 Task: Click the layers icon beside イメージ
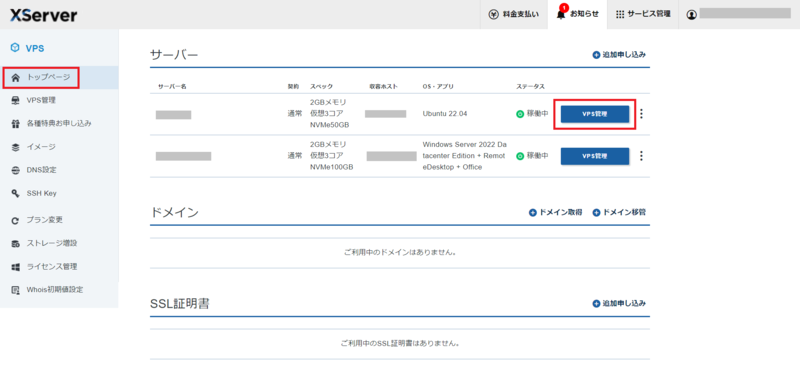pyautogui.click(x=15, y=147)
